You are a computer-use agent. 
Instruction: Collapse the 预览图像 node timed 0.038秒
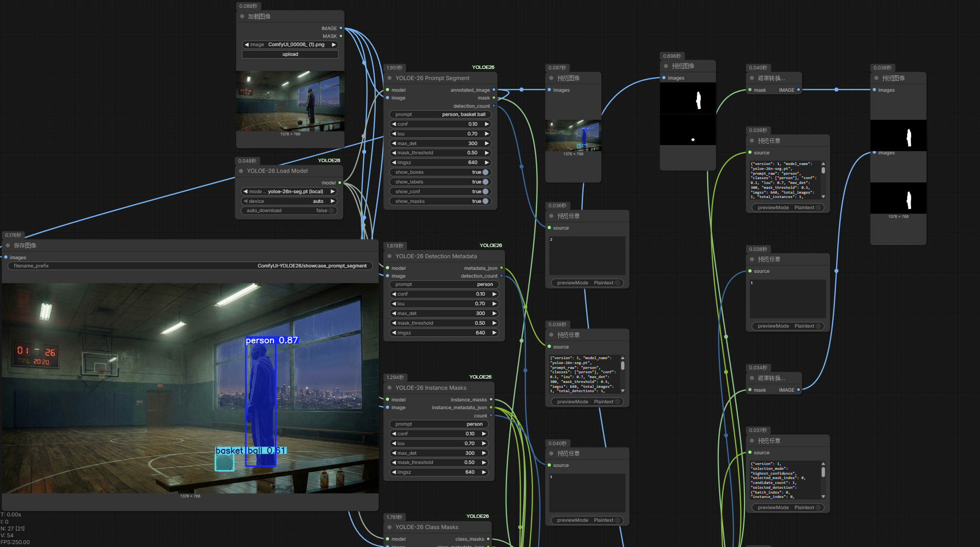[876, 78]
